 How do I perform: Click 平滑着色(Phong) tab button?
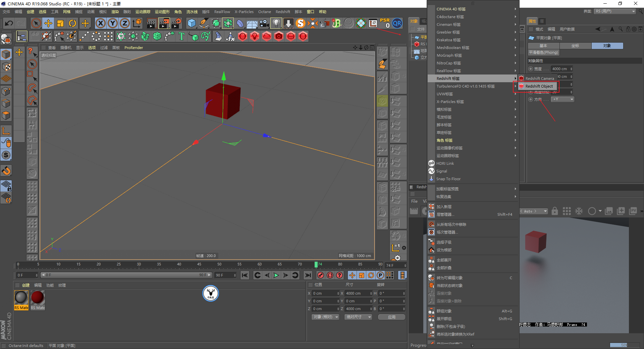(543, 52)
